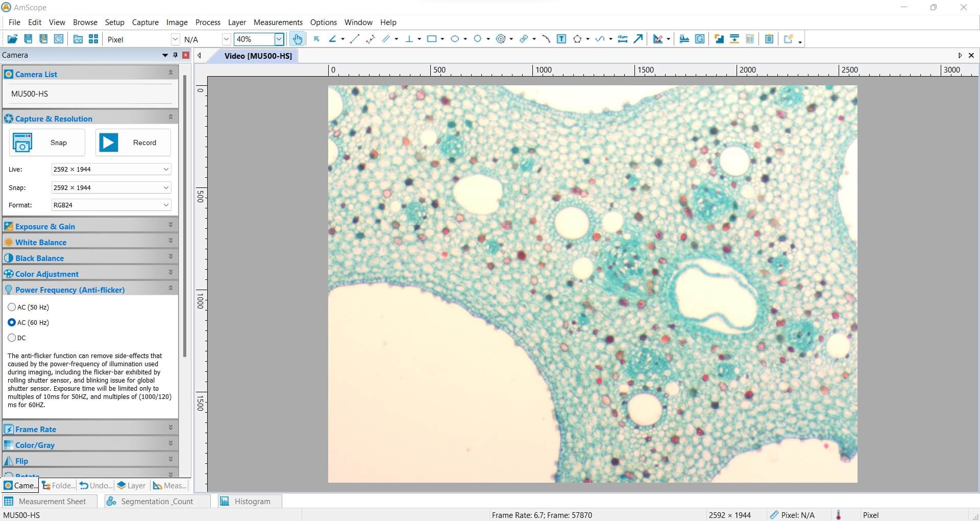Switch power frequency to DC
The image size is (980, 521).
(x=11, y=338)
